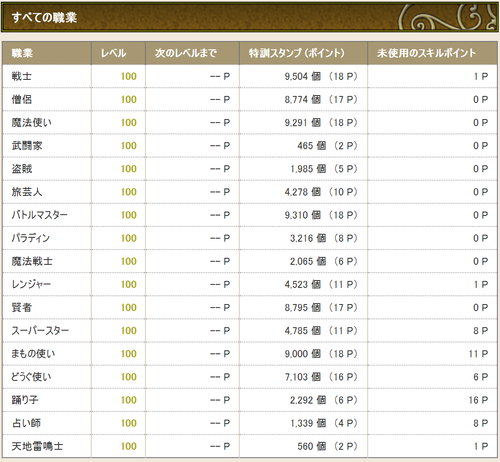Select the 560 個 stamp value
Screen dimensions: 500x462
(x=312, y=446)
